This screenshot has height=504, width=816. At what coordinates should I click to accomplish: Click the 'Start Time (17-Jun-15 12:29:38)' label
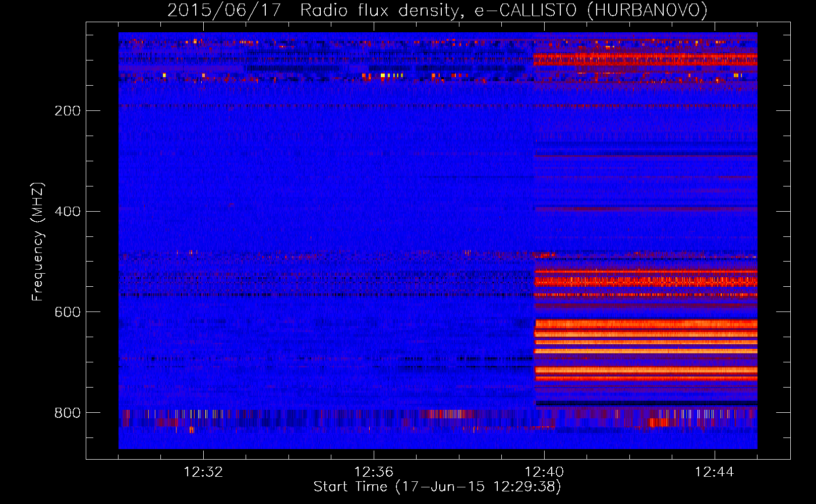(437, 487)
